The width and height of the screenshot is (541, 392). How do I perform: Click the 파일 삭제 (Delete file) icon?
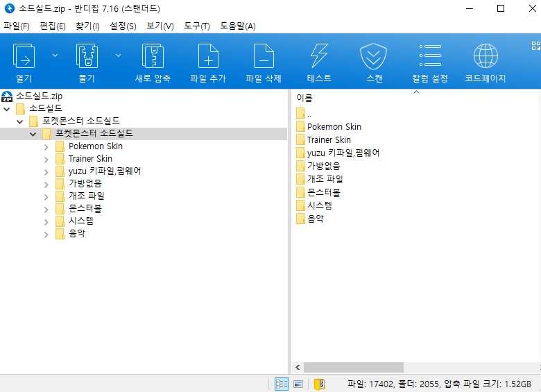point(264,56)
